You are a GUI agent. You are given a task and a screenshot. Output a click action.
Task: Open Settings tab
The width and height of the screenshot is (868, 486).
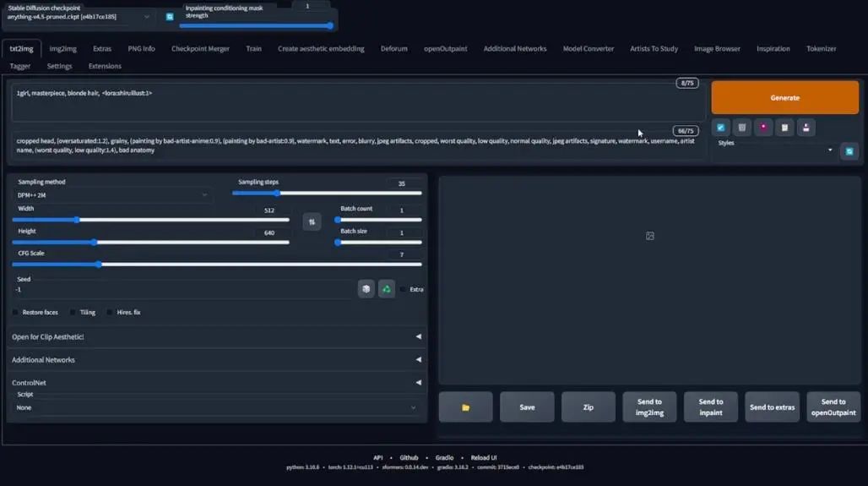59,66
